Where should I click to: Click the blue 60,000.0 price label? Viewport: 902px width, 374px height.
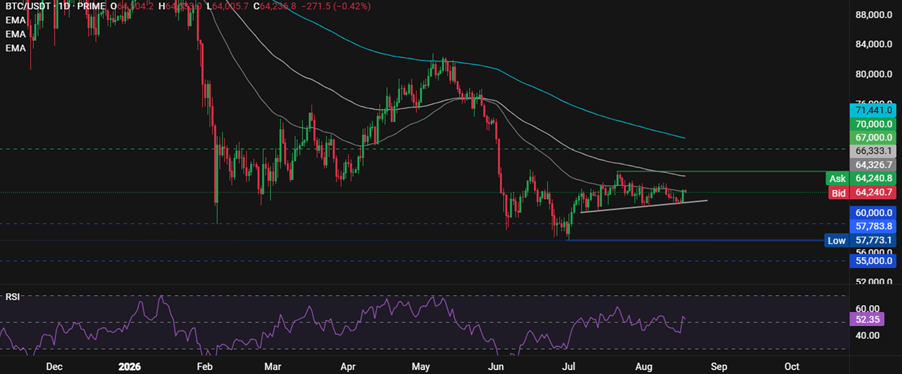(873, 213)
